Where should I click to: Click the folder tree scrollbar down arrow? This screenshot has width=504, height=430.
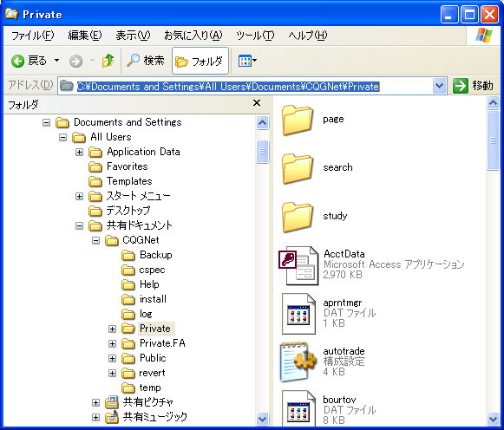click(x=263, y=418)
